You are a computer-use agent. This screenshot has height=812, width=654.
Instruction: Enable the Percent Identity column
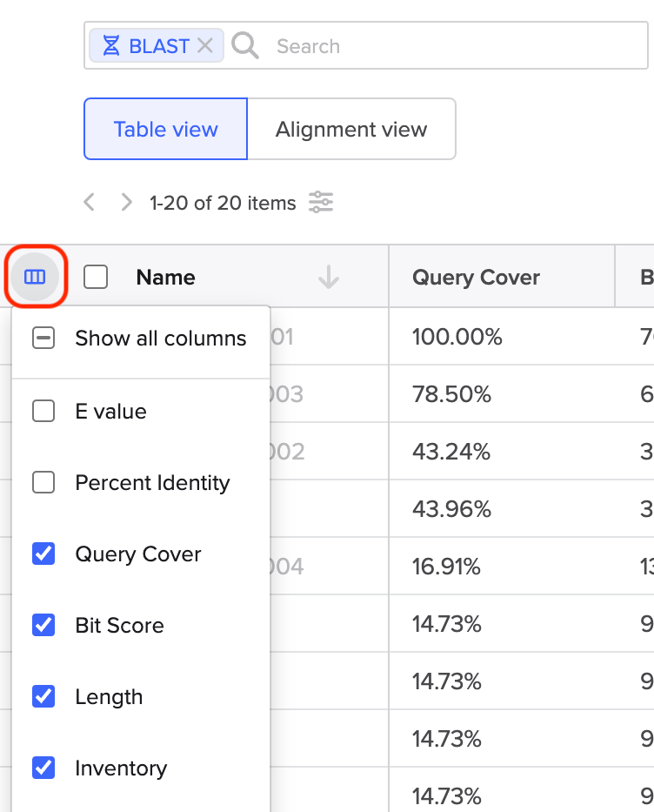coord(43,482)
